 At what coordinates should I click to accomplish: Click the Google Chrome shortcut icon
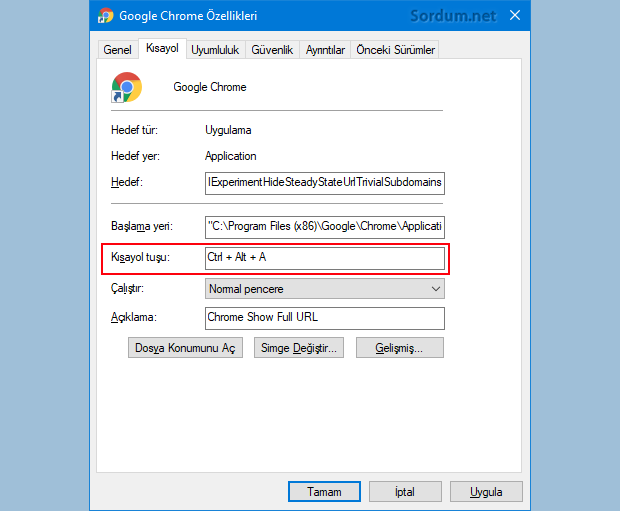(127, 87)
